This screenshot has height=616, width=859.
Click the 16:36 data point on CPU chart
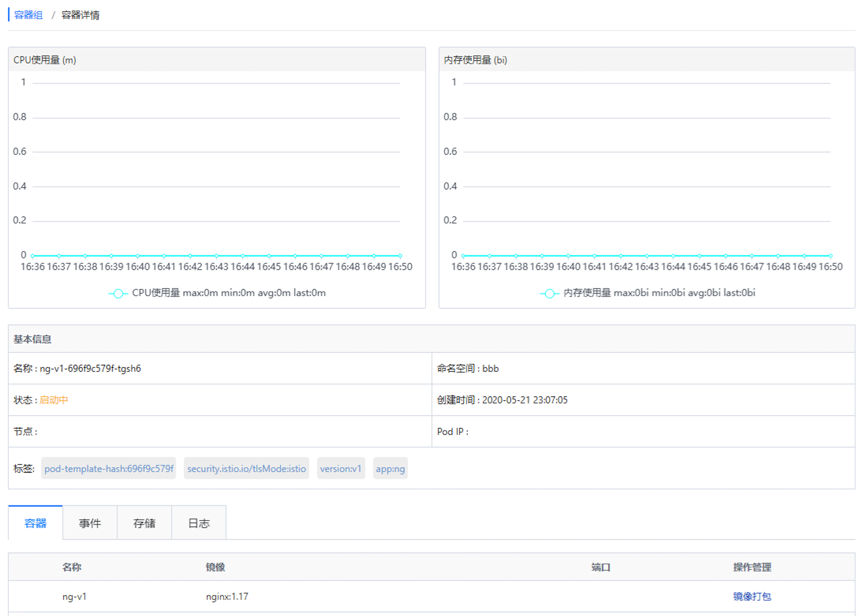33,256
